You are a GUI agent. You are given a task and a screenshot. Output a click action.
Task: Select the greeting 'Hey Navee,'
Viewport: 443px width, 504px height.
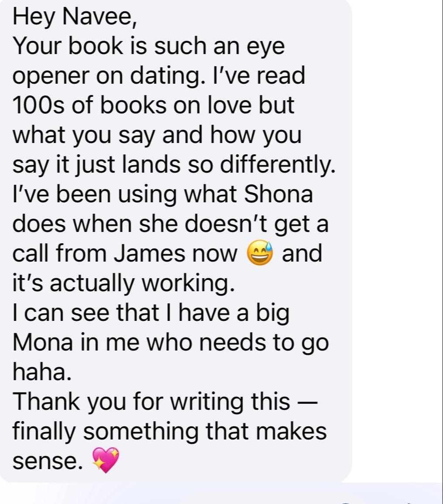point(75,16)
